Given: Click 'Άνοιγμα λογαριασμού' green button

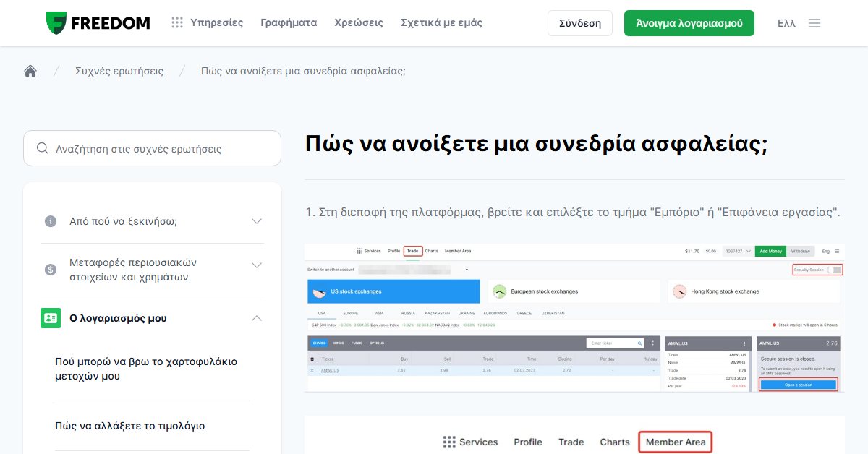Looking at the screenshot, I should [689, 23].
